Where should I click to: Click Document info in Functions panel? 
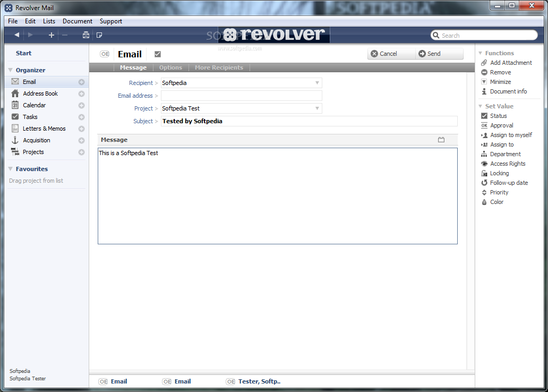[x=504, y=91]
